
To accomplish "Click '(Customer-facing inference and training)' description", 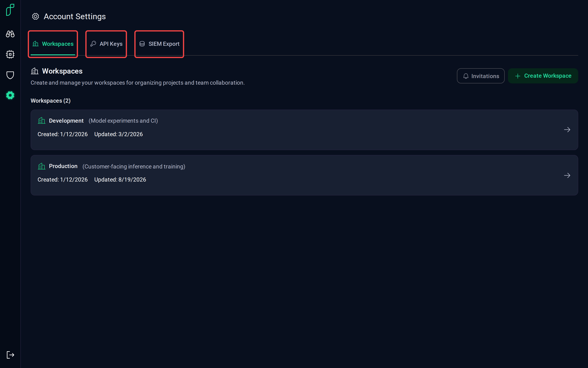I will click(134, 166).
